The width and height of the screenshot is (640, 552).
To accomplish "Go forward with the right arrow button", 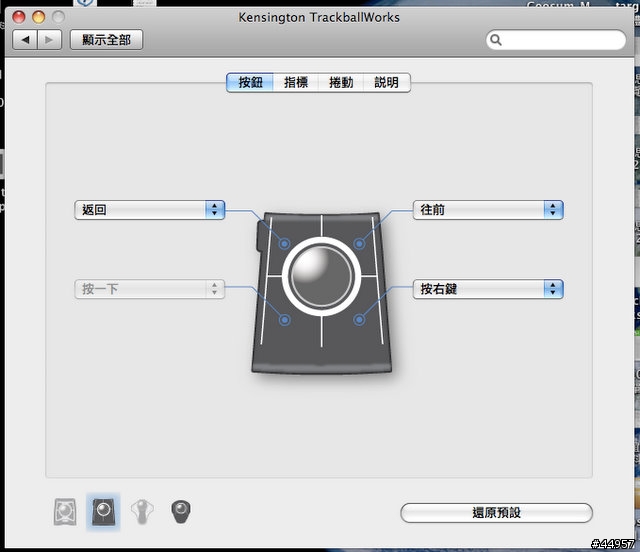I will click(x=49, y=40).
